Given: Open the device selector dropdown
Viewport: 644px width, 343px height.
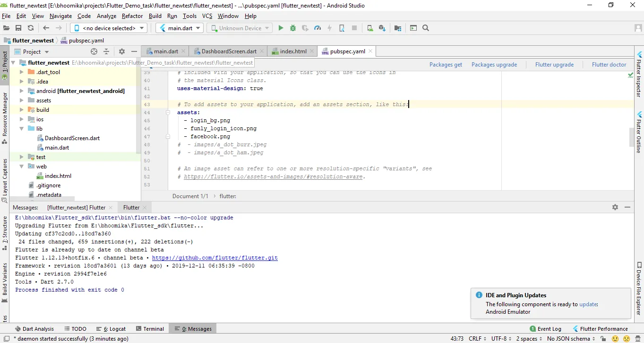Looking at the screenshot, I should 109,28.
